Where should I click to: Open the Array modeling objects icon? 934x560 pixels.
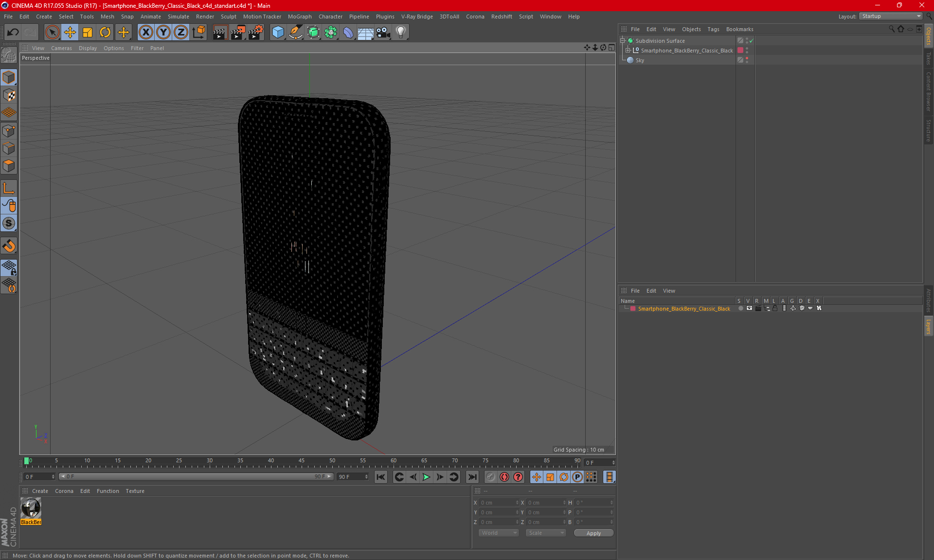(331, 32)
